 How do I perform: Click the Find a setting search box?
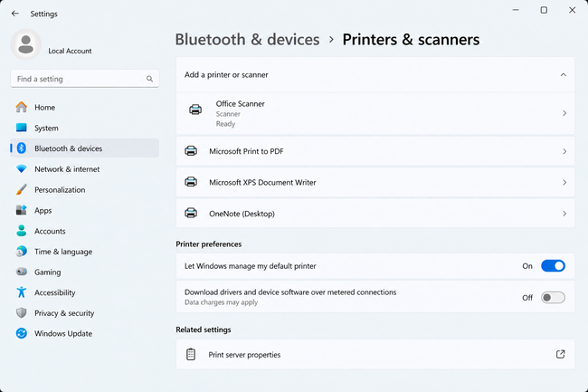tap(85, 79)
